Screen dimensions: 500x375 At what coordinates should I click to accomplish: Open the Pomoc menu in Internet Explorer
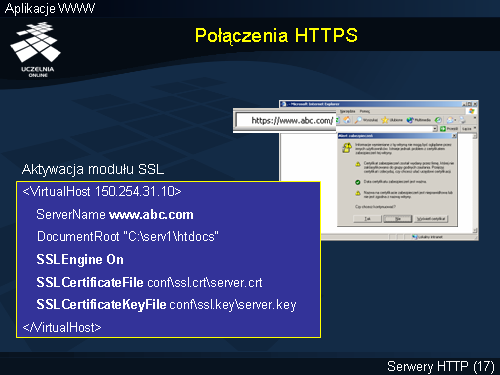365,111
